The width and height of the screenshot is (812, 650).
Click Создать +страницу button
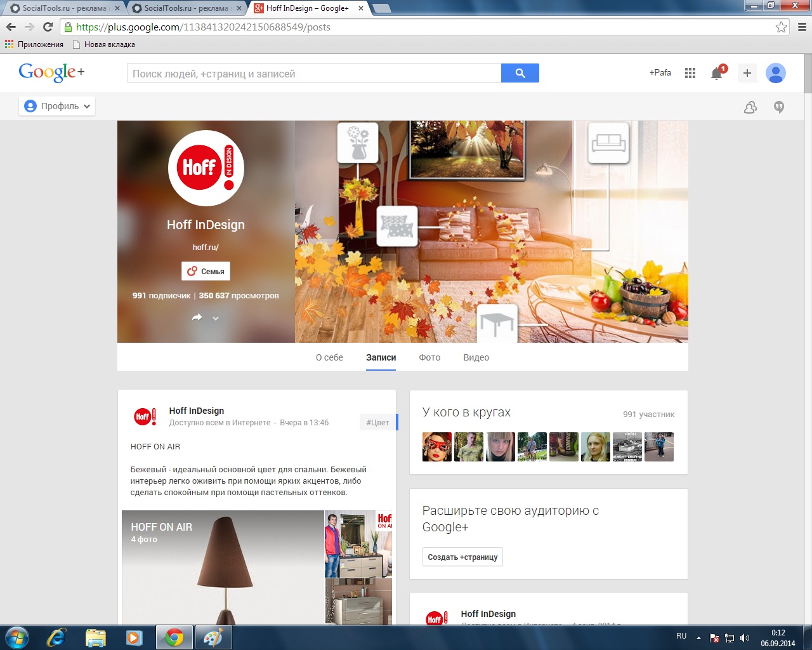click(x=462, y=557)
